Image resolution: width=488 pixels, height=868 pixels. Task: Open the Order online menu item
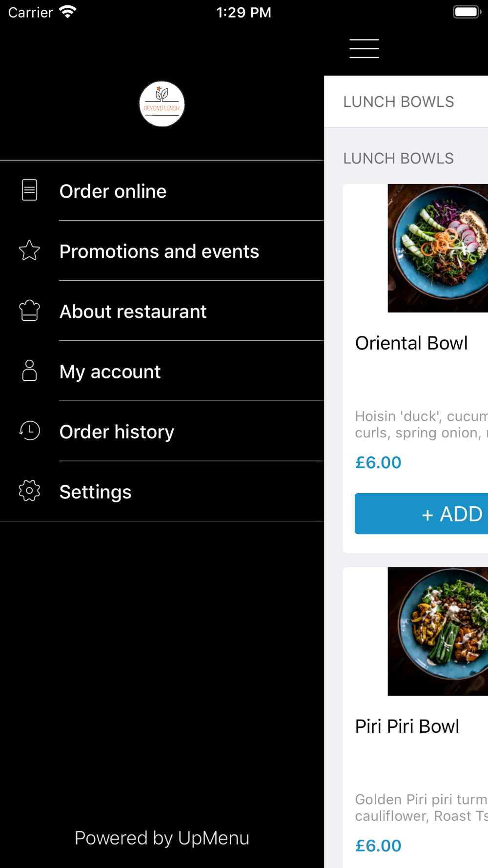click(x=113, y=191)
